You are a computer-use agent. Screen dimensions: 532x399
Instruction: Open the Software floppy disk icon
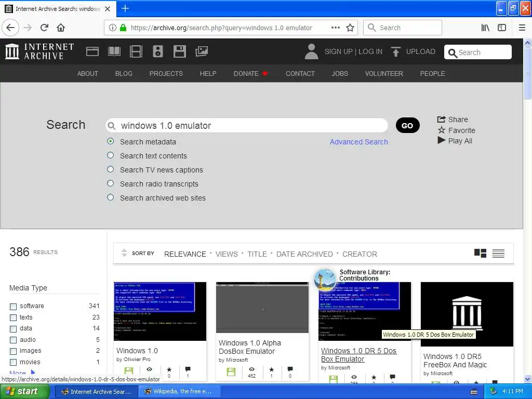pyautogui.click(x=179, y=51)
